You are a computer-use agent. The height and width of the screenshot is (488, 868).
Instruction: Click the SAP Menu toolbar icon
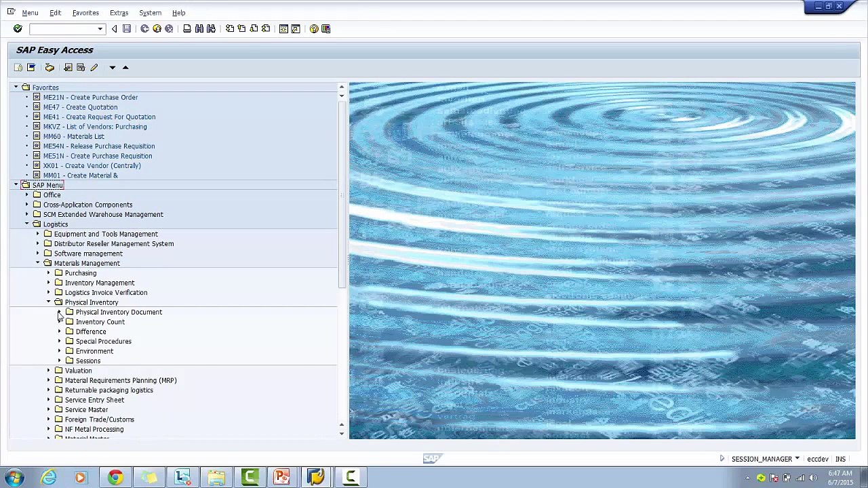(31, 67)
